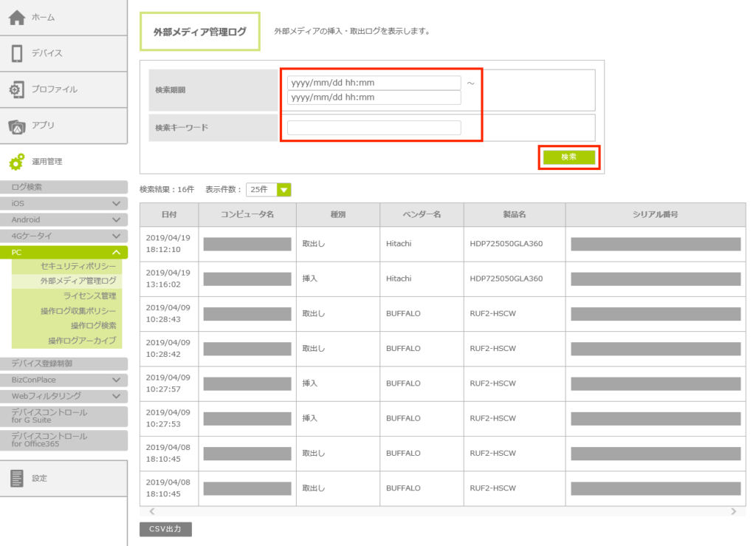
Task: Open Apps section icon
Action: pyautogui.click(x=17, y=126)
